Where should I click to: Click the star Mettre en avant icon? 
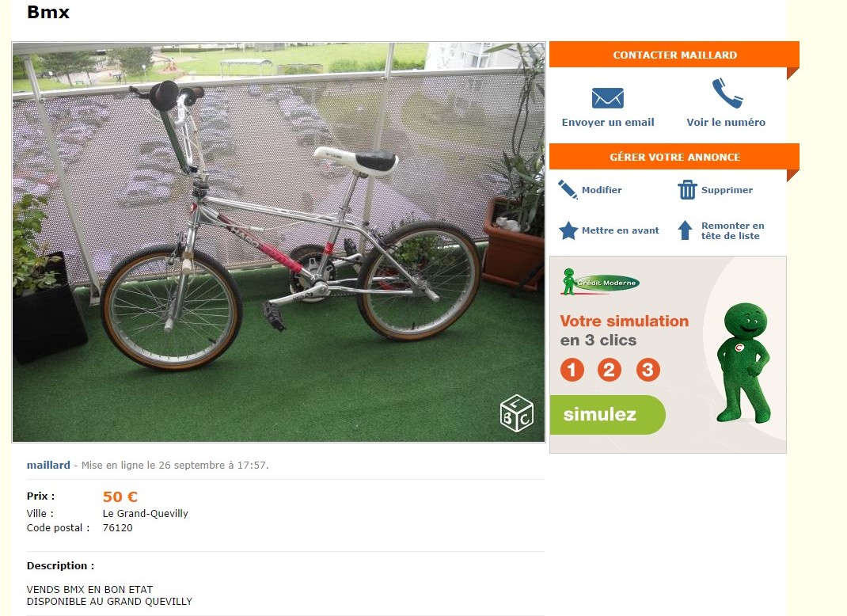click(x=568, y=230)
